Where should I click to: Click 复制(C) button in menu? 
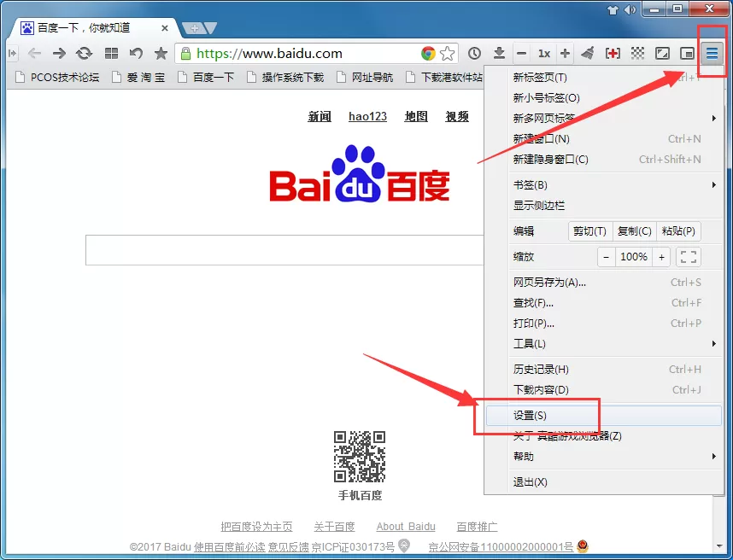(x=635, y=231)
